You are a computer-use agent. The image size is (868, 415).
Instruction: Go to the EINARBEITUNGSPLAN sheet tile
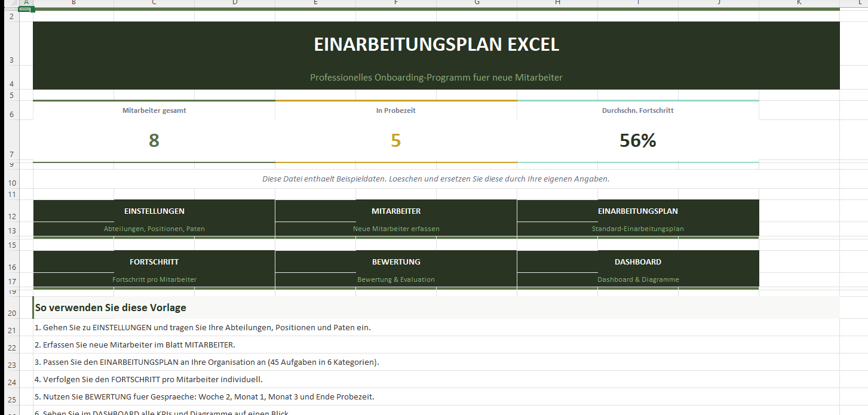[x=637, y=211]
